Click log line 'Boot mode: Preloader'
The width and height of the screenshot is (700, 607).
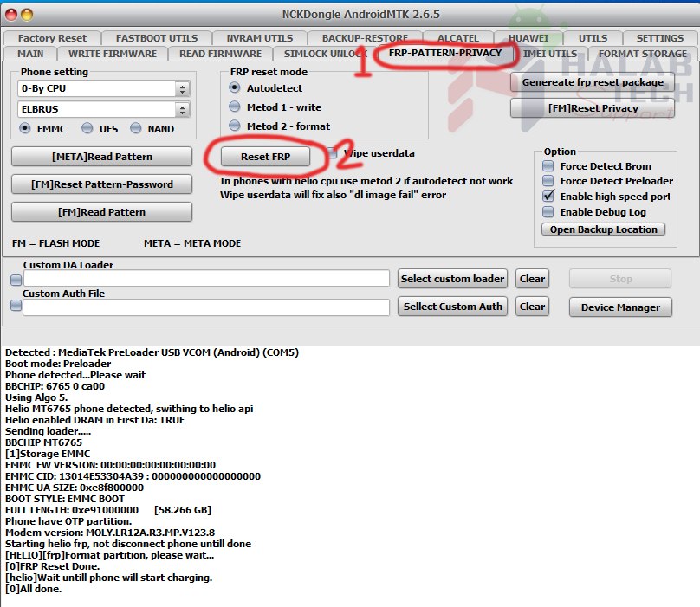pyautogui.click(x=58, y=364)
